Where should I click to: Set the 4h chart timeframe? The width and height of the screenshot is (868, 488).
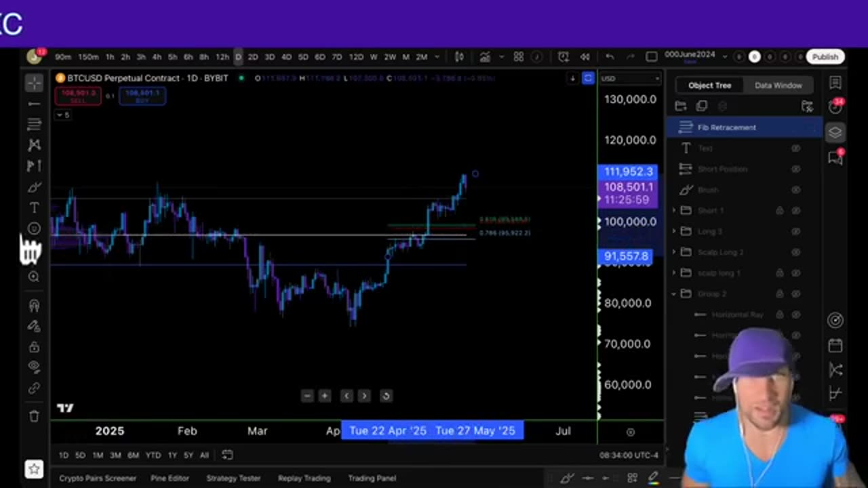coord(157,57)
